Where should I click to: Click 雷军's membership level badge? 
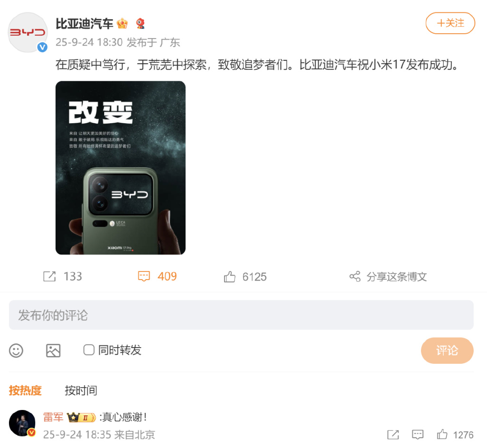click(81, 417)
